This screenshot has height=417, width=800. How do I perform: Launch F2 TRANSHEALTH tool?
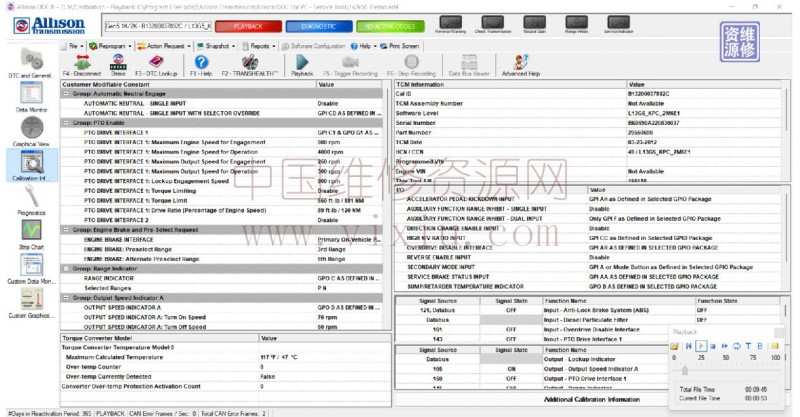point(250,62)
